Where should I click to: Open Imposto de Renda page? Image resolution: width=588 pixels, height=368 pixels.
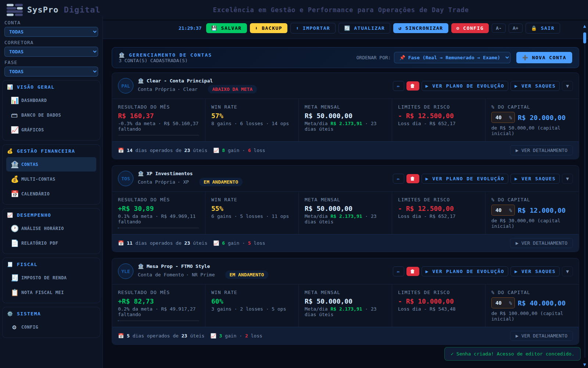click(x=51, y=278)
